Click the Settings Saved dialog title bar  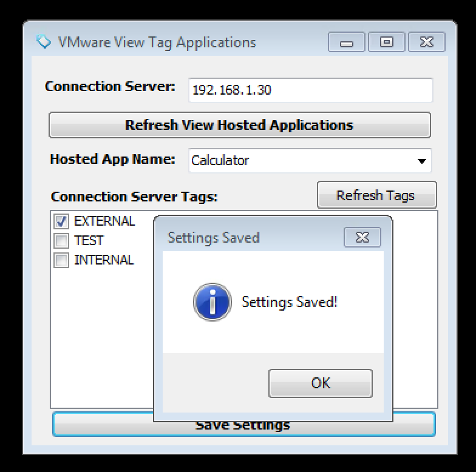coord(243,237)
